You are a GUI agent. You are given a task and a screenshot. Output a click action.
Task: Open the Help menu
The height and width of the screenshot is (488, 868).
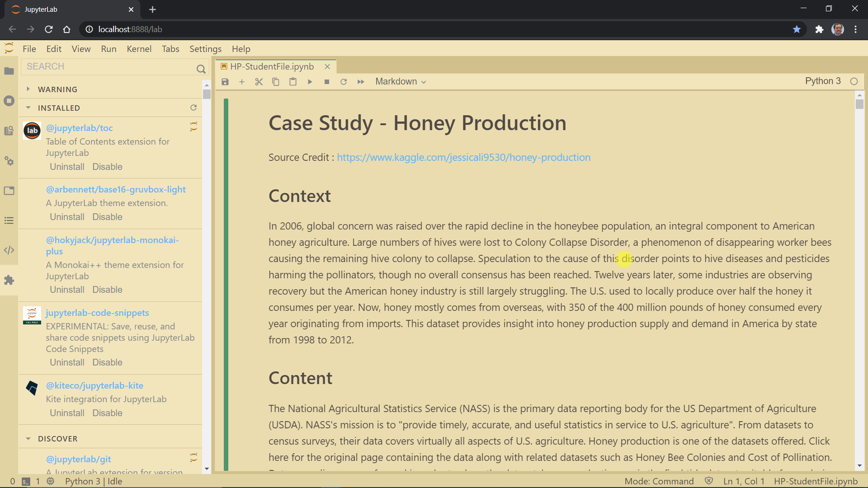[x=241, y=49]
